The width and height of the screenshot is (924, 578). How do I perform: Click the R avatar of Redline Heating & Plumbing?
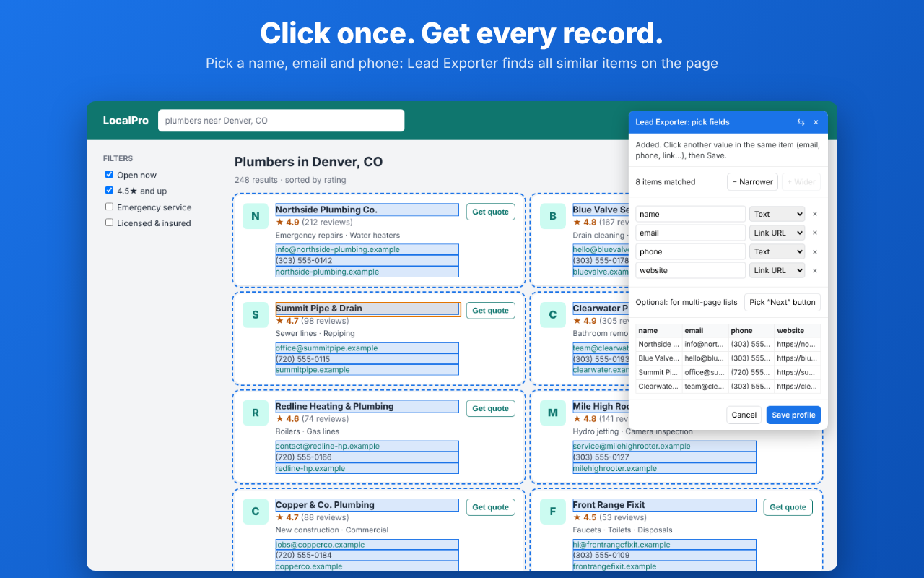(x=256, y=413)
